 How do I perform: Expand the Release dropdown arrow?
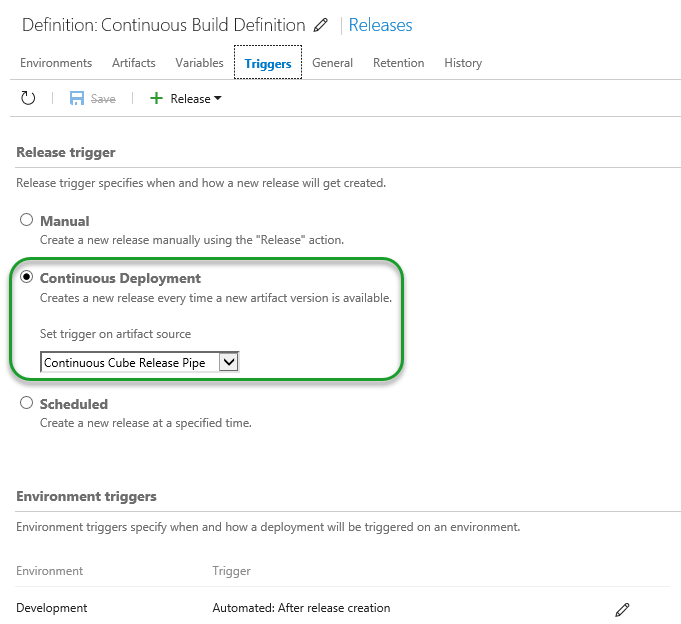[217, 99]
